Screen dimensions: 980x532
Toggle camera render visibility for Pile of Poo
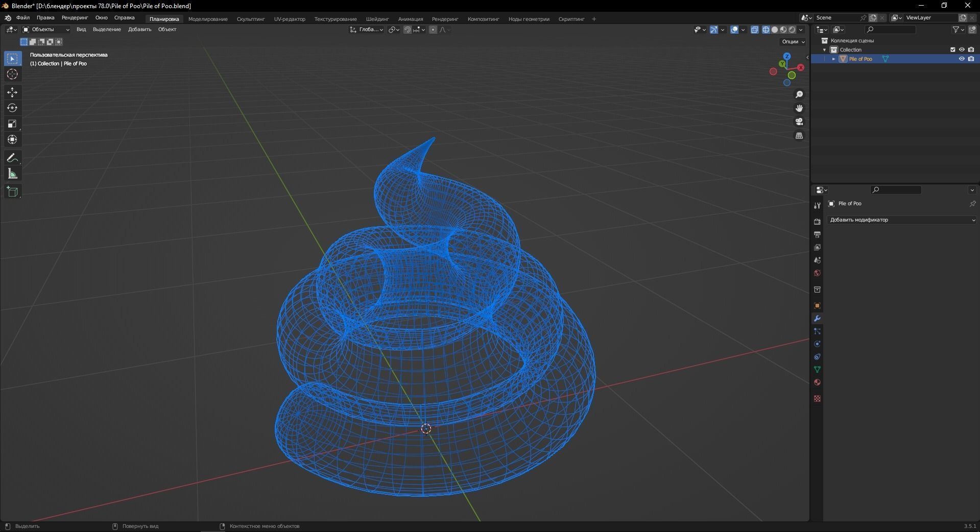click(971, 59)
